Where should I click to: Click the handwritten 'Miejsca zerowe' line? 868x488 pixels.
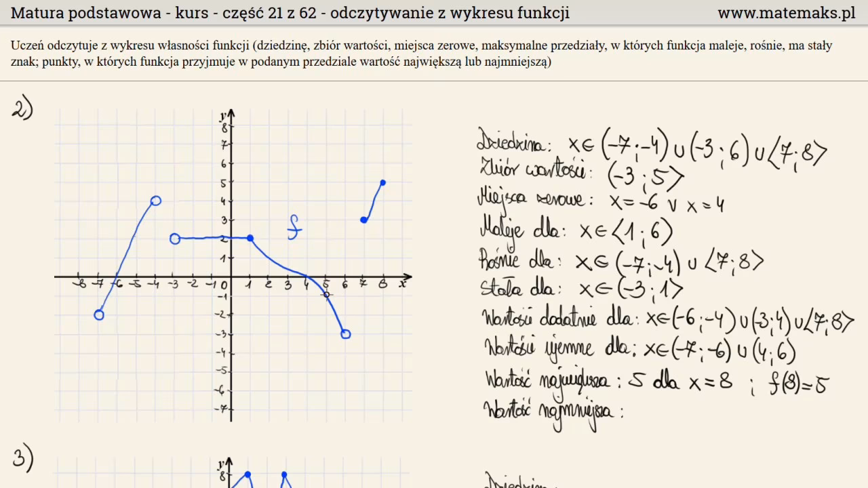click(600, 202)
